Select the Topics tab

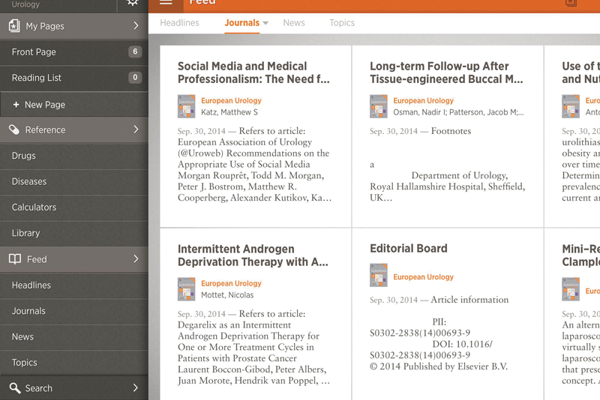coord(342,23)
